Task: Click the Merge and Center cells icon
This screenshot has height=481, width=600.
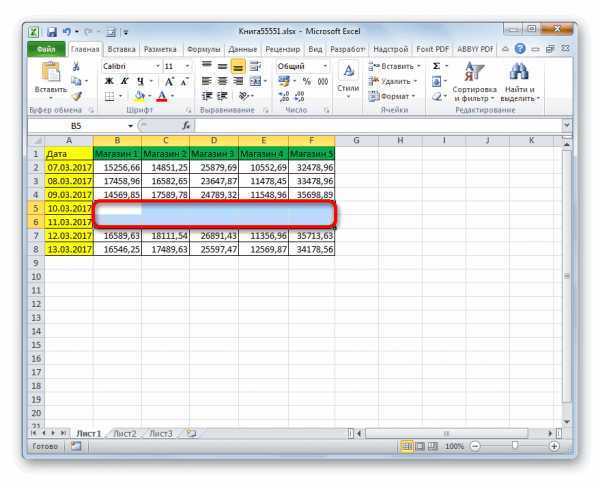Action: click(x=255, y=81)
